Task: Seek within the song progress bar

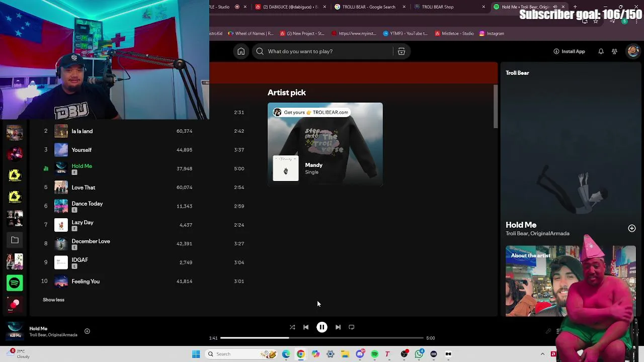Action: 322,338
